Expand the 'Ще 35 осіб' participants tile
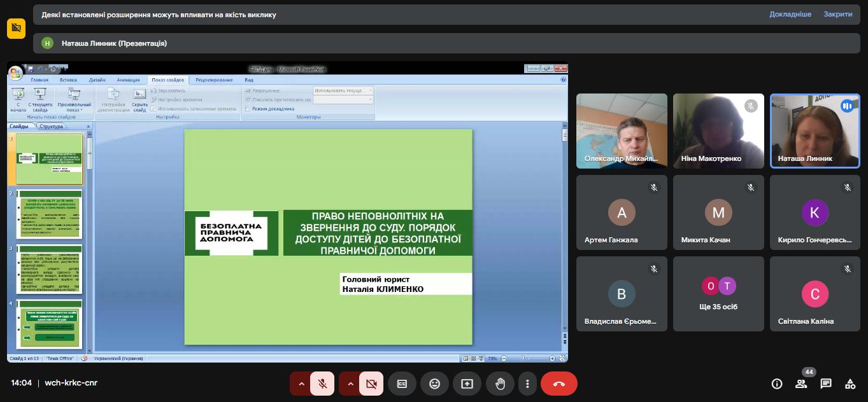This screenshot has height=402, width=868. point(718,294)
